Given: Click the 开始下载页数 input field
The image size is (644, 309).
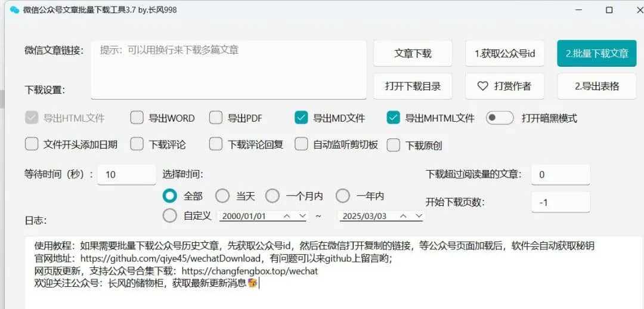Looking at the screenshot, I should [561, 202].
